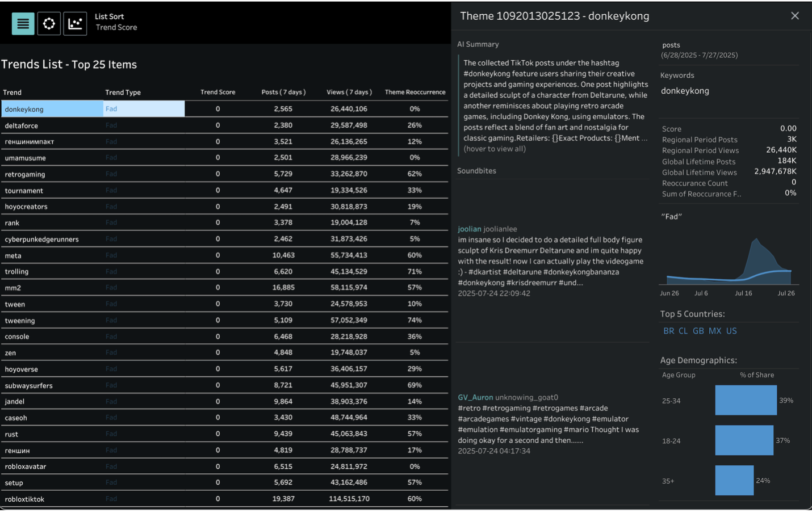Click the US country code

(731, 331)
